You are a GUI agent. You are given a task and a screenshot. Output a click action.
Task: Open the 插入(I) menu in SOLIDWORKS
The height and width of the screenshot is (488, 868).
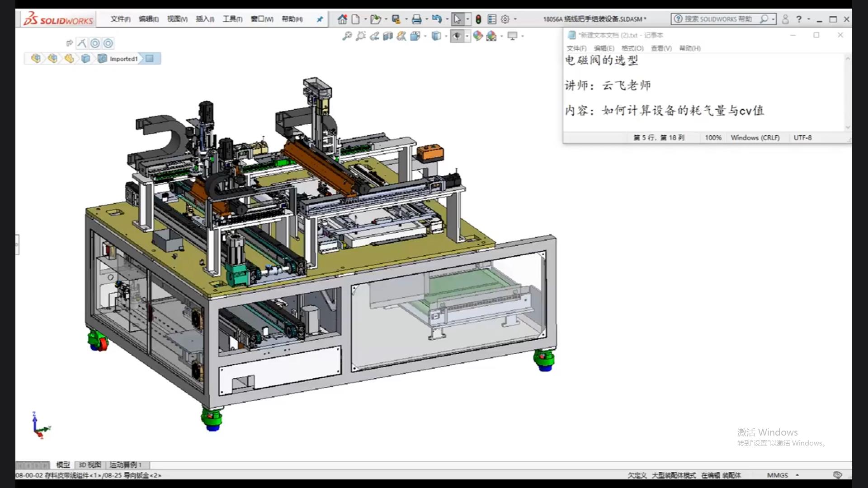pos(205,19)
